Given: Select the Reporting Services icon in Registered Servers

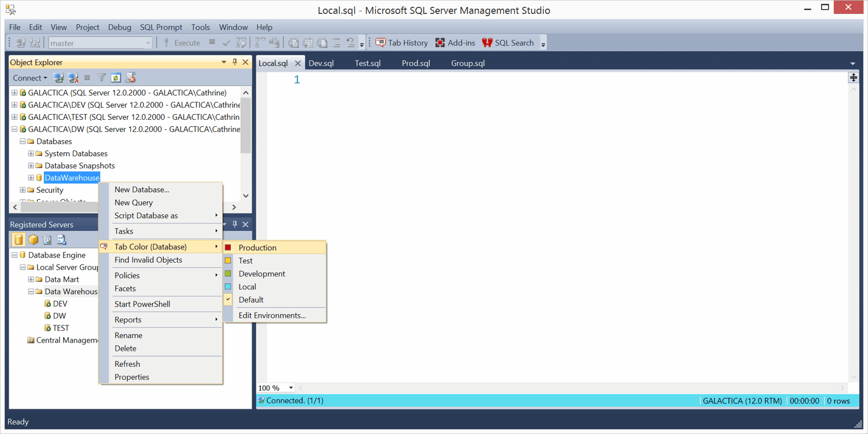Looking at the screenshot, I should point(47,240).
